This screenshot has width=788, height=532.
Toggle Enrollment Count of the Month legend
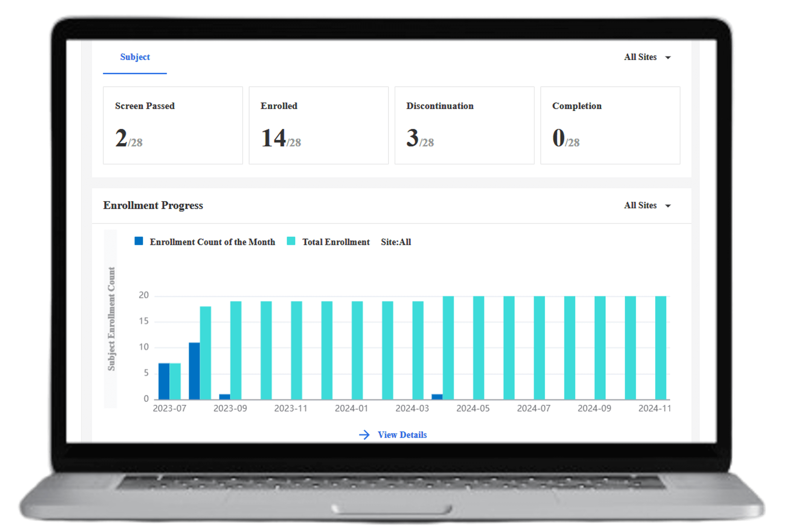pyautogui.click(x=212, y=242)
